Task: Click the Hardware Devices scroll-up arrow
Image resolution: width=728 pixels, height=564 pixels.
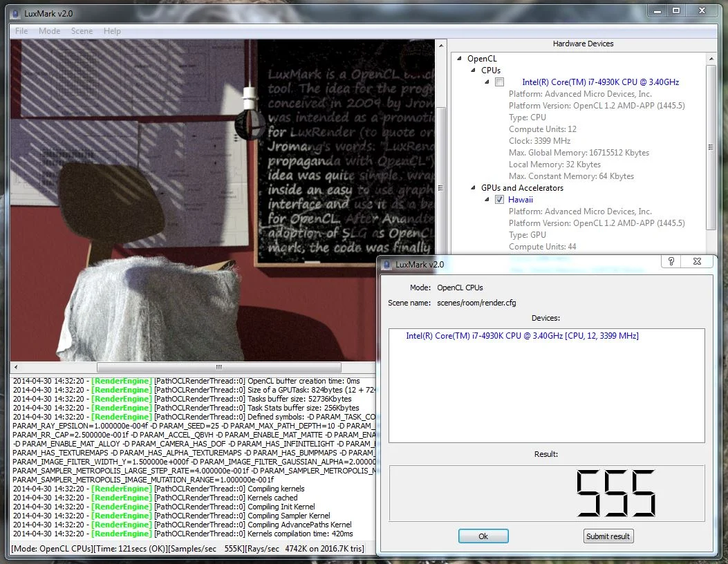Action: (x=711, y=59)
